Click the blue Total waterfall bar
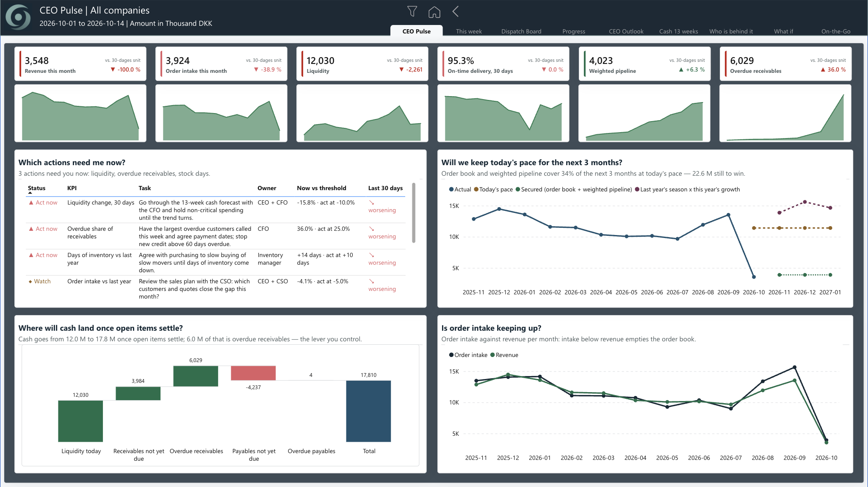868x487 pixels. [x=368, y=411]
